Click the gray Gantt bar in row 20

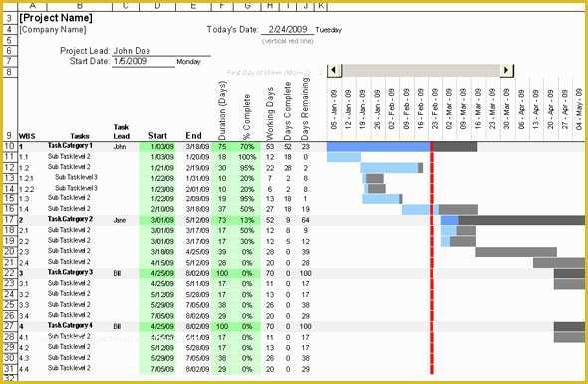[x=516, y=252]
